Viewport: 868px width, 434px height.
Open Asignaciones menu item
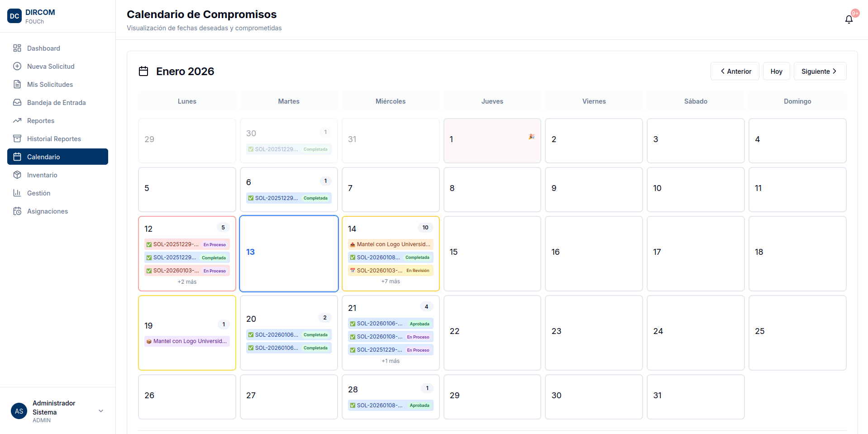[x=57, y=211]
